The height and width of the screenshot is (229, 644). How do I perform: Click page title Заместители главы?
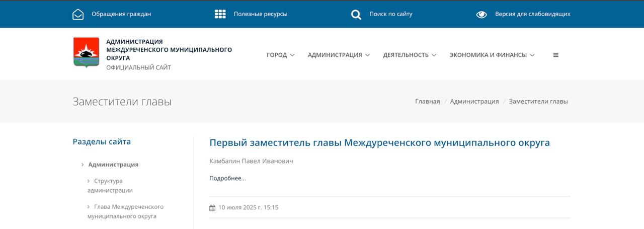(122, 102)
